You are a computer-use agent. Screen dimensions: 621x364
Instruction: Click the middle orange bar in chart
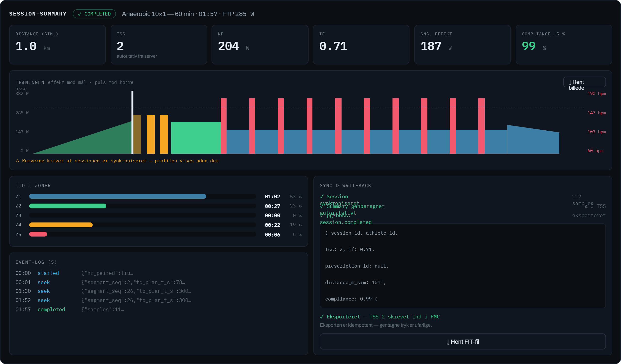(151, 134)
